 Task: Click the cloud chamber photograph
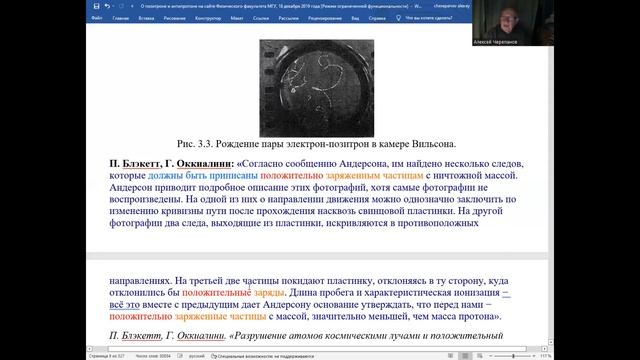(317, 88)
